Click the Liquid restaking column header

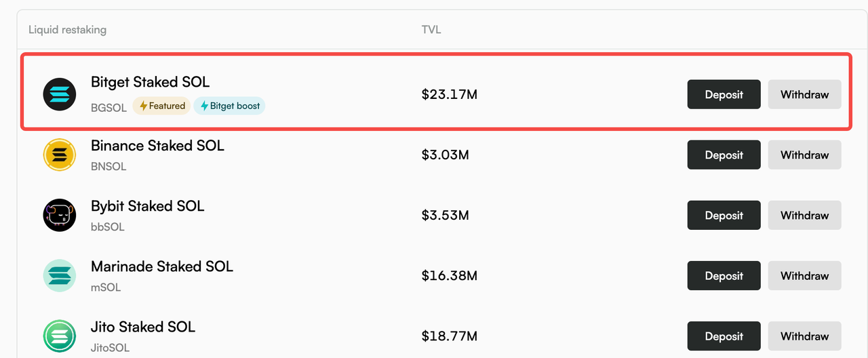(x=67, y=30)
